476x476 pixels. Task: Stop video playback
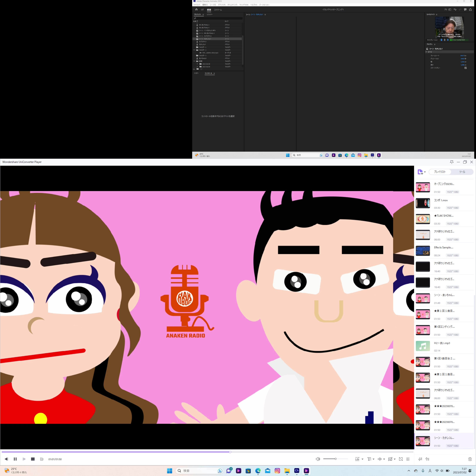click(33, 459)
